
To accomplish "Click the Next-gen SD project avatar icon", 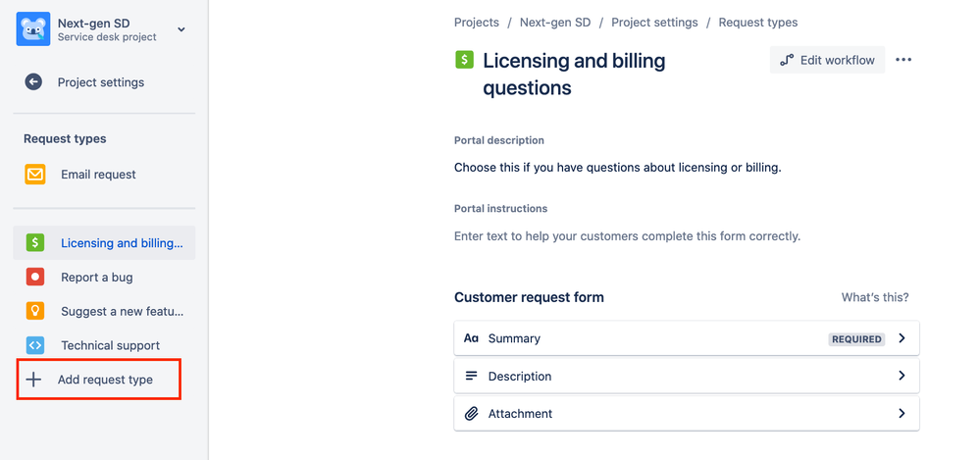I will click(x=33, y=29).
